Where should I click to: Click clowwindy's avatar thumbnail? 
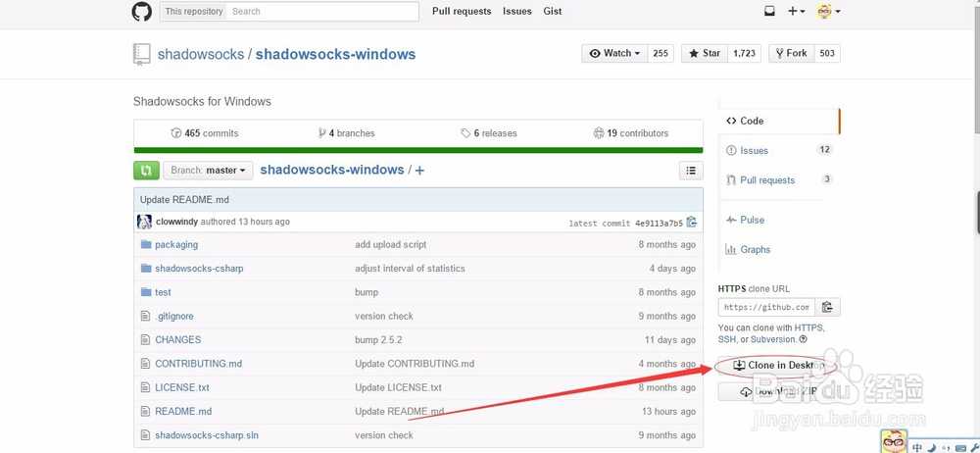(x=144, y=222)
